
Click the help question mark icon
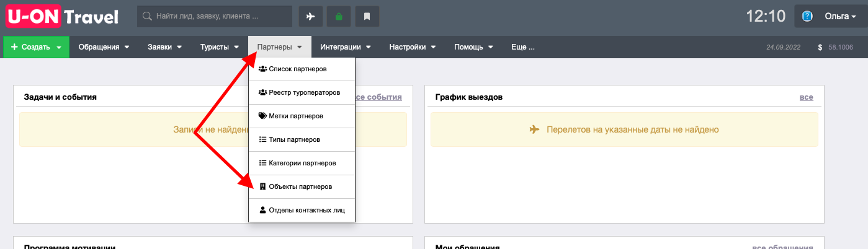(807, 17)
